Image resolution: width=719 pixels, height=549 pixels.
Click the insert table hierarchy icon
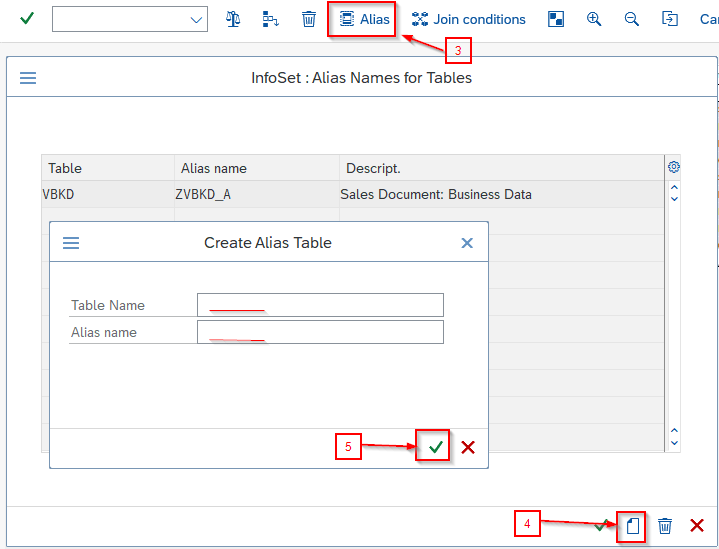271,19
